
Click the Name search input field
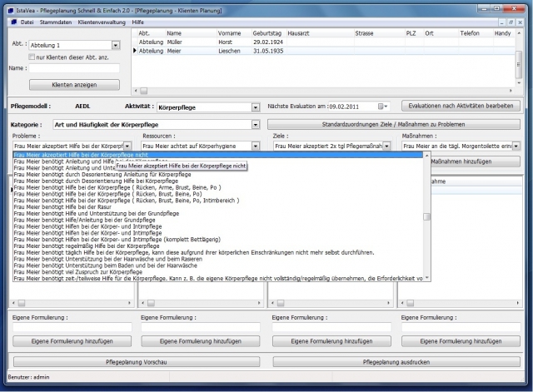(74, 68)
